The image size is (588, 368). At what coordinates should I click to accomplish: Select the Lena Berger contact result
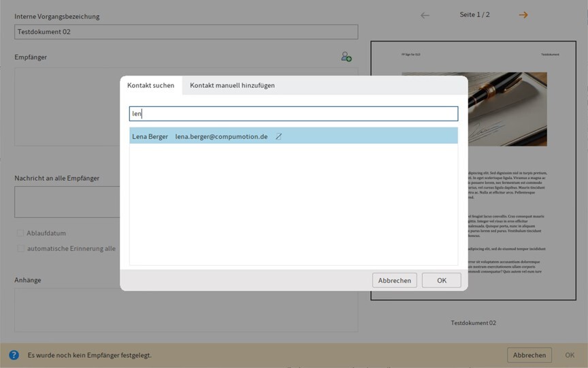[293, 136]
